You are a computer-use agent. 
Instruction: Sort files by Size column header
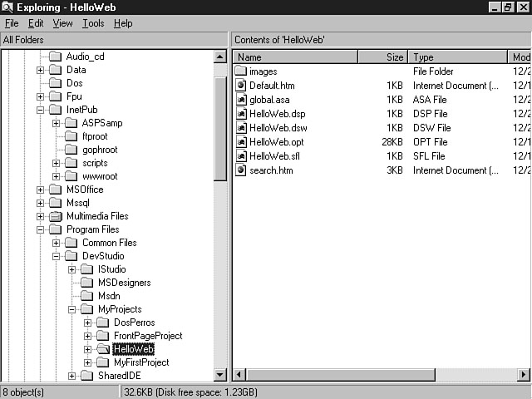pyautogui.click(x=383, y=57)
